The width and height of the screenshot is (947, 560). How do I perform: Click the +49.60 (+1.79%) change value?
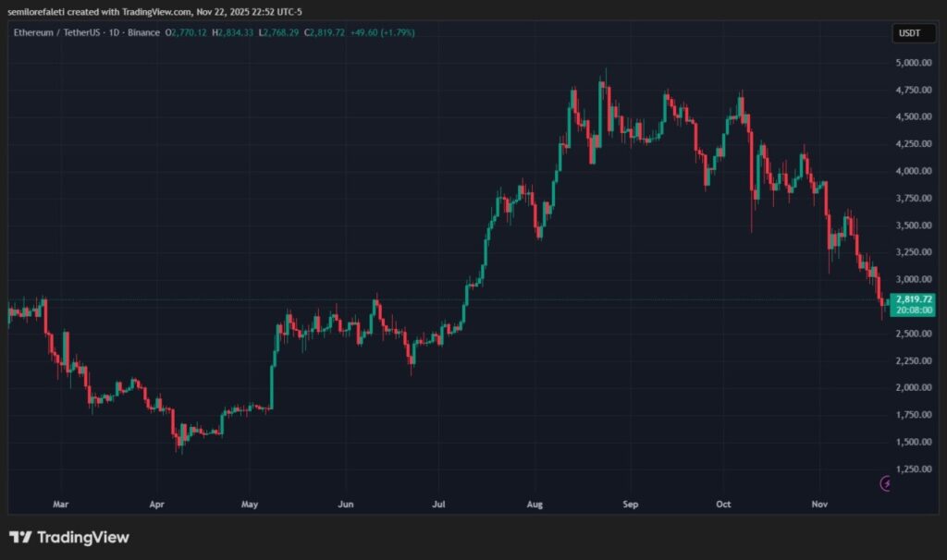coord(382,32)
